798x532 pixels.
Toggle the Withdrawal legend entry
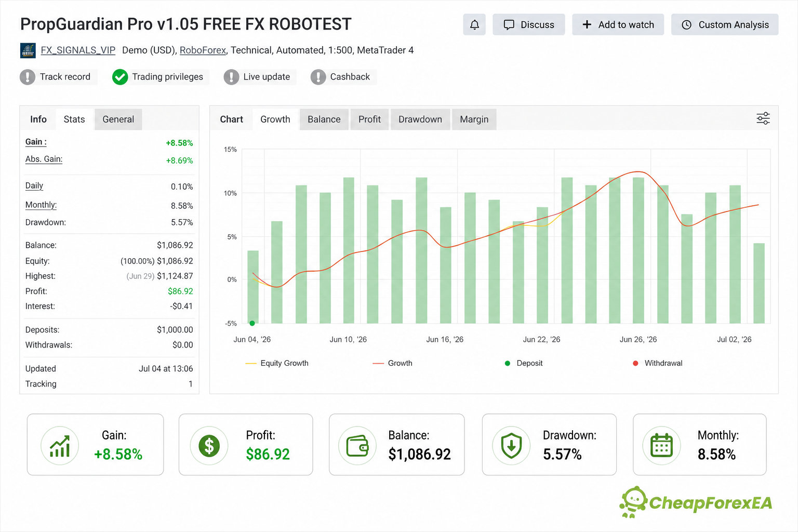pos(658,363)
